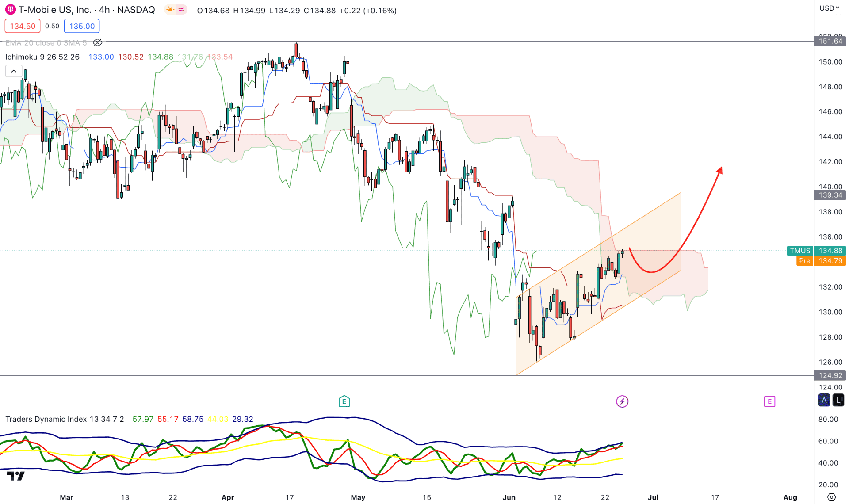Click the change value +0.22 (+0.16%)
The width and height of the screenshot is (849, 504).
(x=368, y=11)
